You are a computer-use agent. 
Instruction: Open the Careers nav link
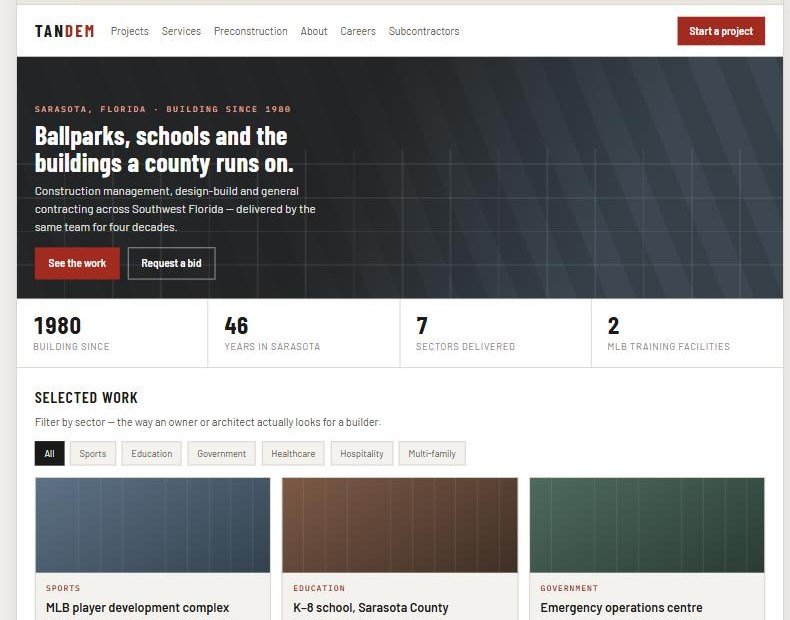pyautogui.click(x=358, y=31)
